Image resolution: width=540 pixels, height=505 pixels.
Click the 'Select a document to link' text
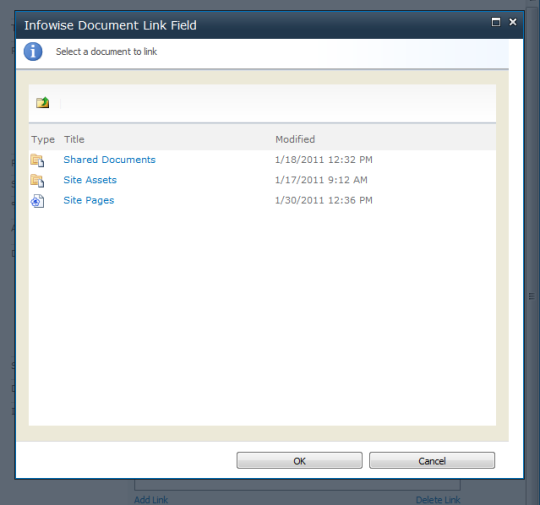[x=106, y=52]
